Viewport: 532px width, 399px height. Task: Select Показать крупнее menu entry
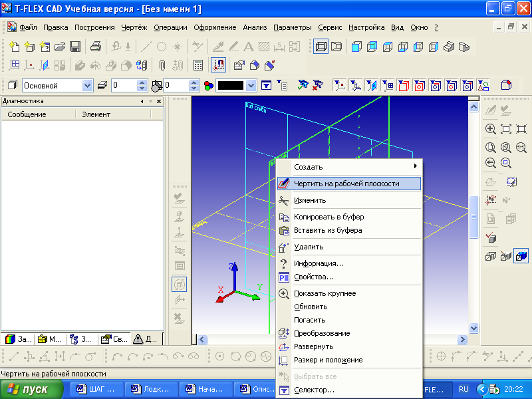click(349, 293)
